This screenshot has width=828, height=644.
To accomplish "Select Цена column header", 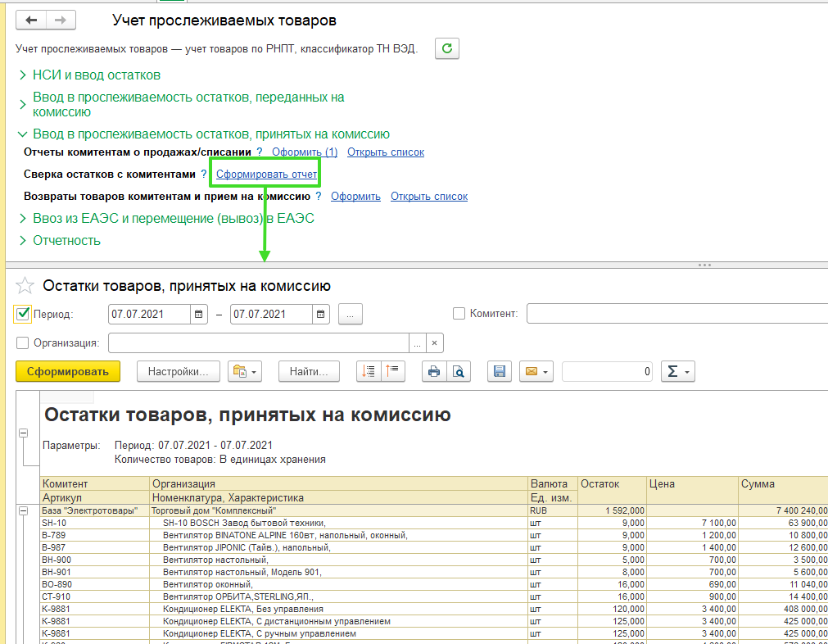I will tap(692, 490).
